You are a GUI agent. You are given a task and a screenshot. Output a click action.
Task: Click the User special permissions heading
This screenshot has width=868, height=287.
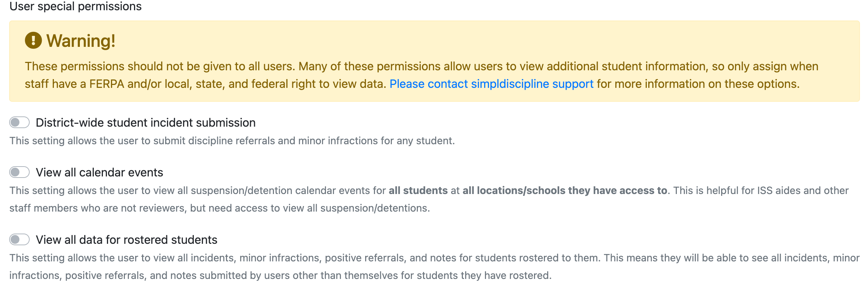click(75, 6)
